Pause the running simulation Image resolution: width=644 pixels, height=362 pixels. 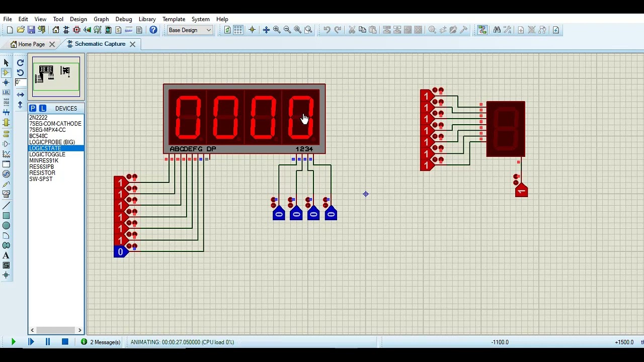[48, 342]
